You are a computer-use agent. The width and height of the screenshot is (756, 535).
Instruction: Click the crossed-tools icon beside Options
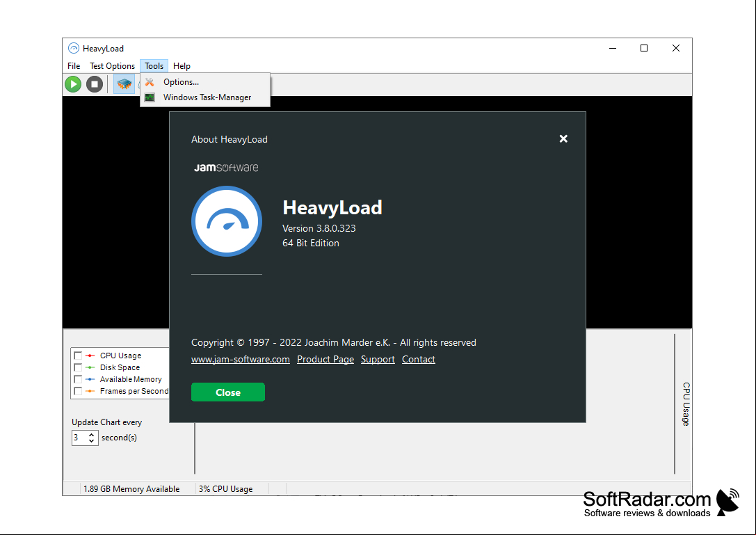click(x=150, y=83)
